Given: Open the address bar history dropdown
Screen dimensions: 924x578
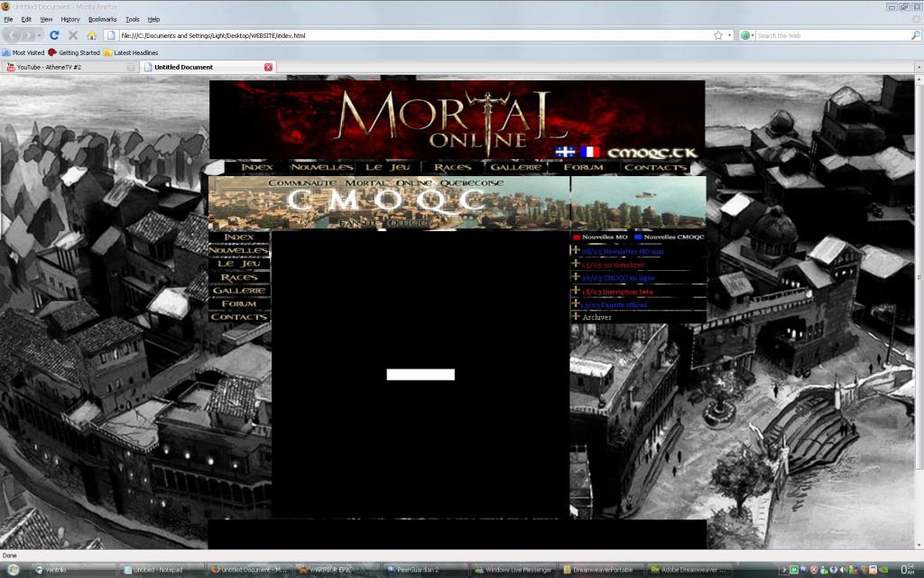Looking at the screenshot, I should [729, 35].
